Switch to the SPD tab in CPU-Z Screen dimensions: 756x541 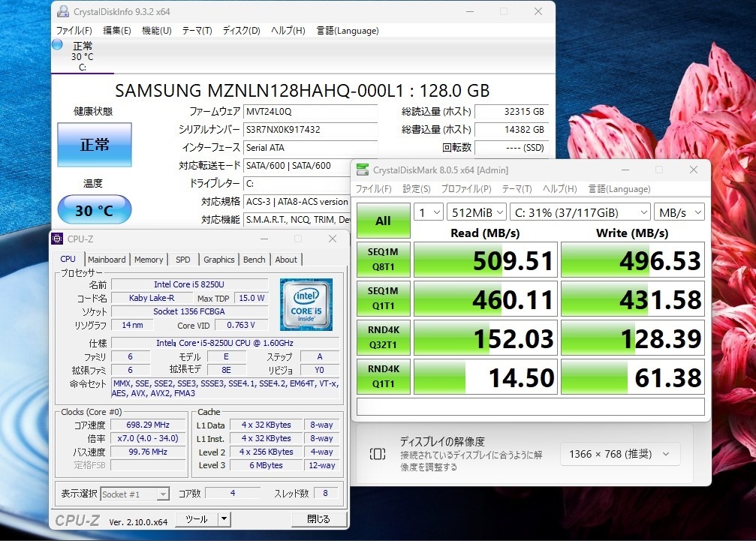182,259
